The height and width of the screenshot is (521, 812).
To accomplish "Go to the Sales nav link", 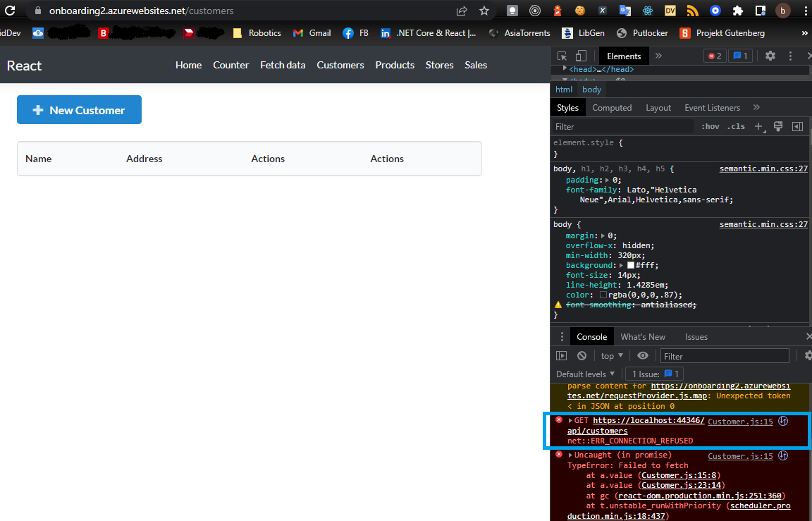I will point(475,65).
